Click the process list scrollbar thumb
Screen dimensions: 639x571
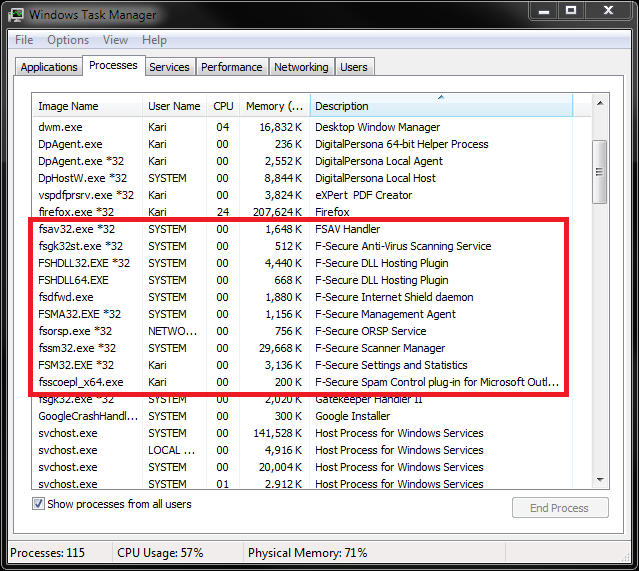tap(599, 172)
